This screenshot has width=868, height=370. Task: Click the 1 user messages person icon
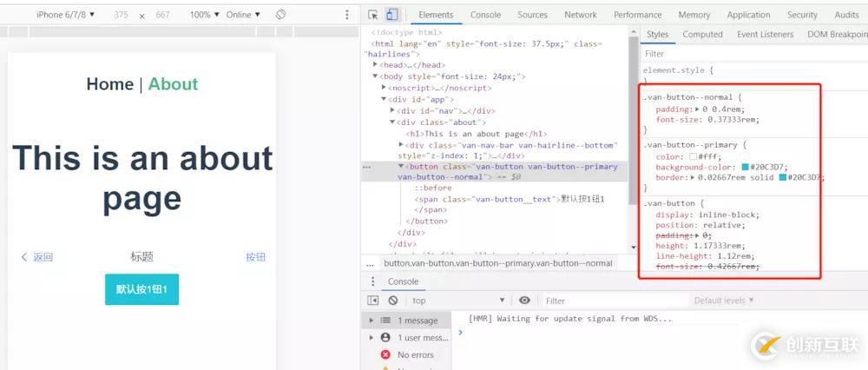385,337
